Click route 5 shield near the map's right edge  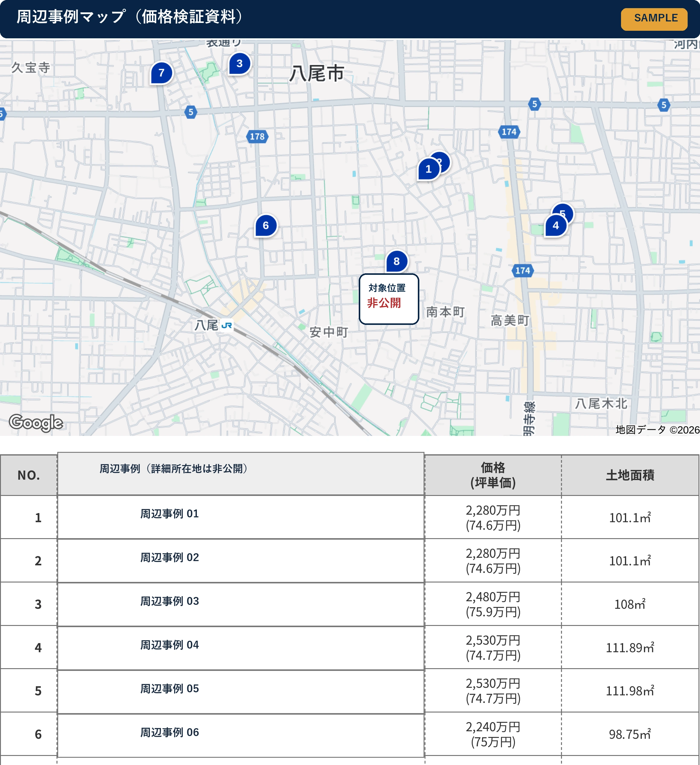664,106
